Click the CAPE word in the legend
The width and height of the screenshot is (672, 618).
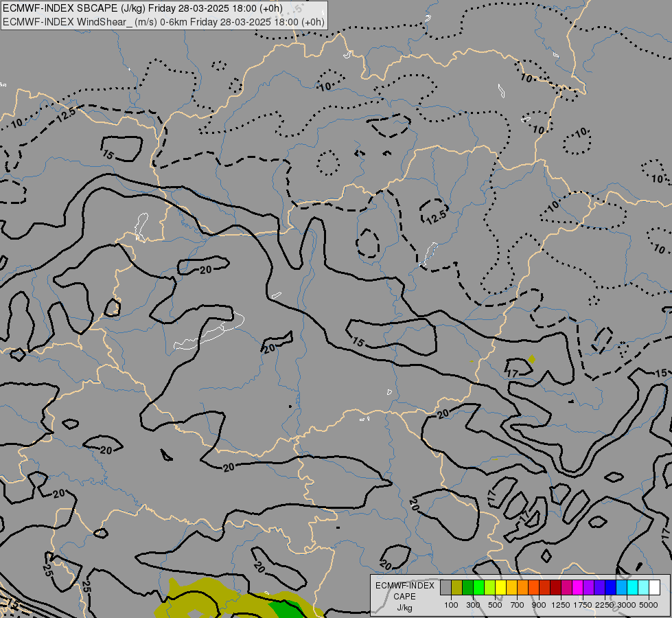click(x=404, y=597)
